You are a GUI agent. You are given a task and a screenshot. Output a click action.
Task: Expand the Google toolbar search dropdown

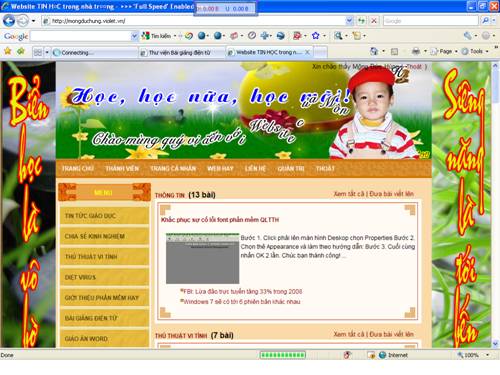pos(134,36)
